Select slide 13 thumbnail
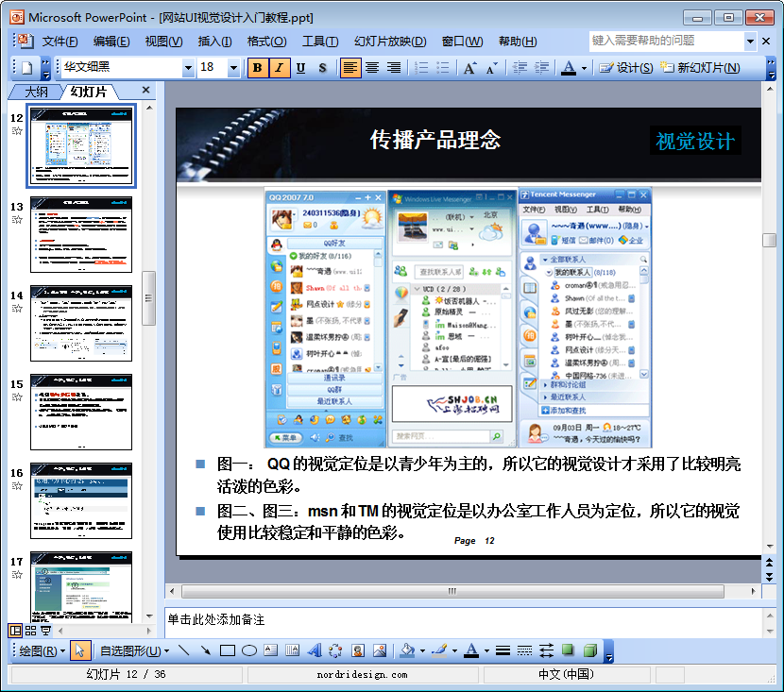Viewport: 784px width, 692px height. tap(81, 234)
